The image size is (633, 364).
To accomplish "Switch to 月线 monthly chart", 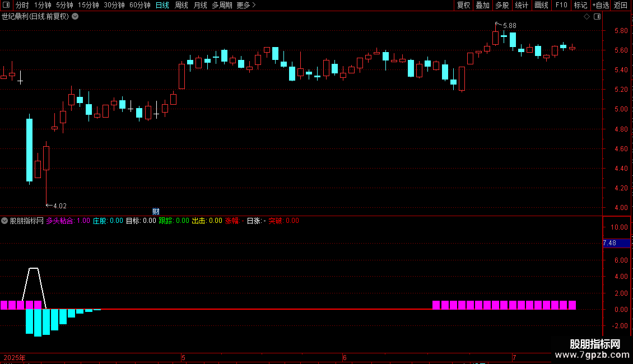I will (x=200, y=5).
